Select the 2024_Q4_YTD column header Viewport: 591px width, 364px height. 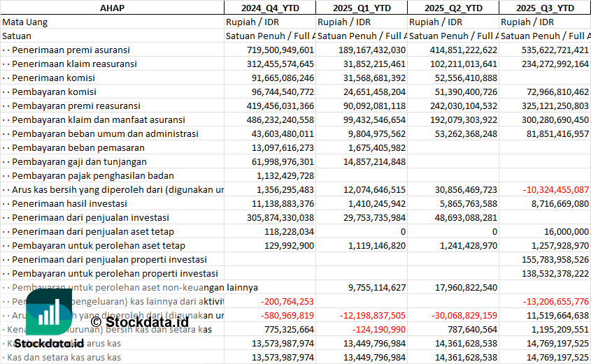point(269,8)
